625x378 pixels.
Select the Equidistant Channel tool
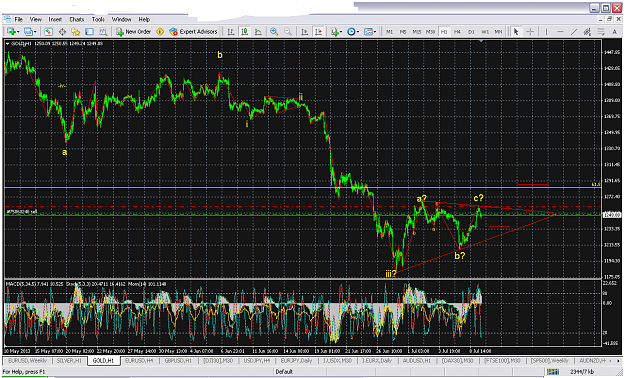(587, 32)
